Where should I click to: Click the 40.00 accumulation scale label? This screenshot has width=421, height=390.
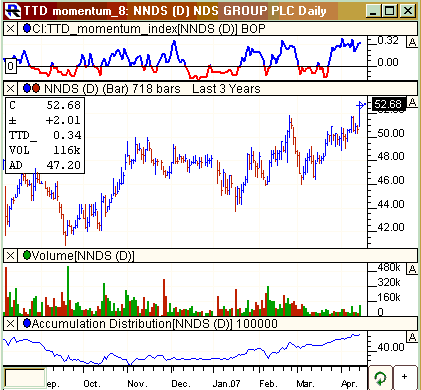[x=391, y=347]
